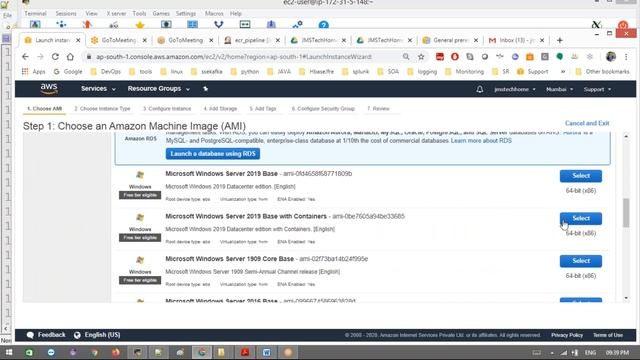Open the MobaXterm Sessions menu

(x=66, y=13)
